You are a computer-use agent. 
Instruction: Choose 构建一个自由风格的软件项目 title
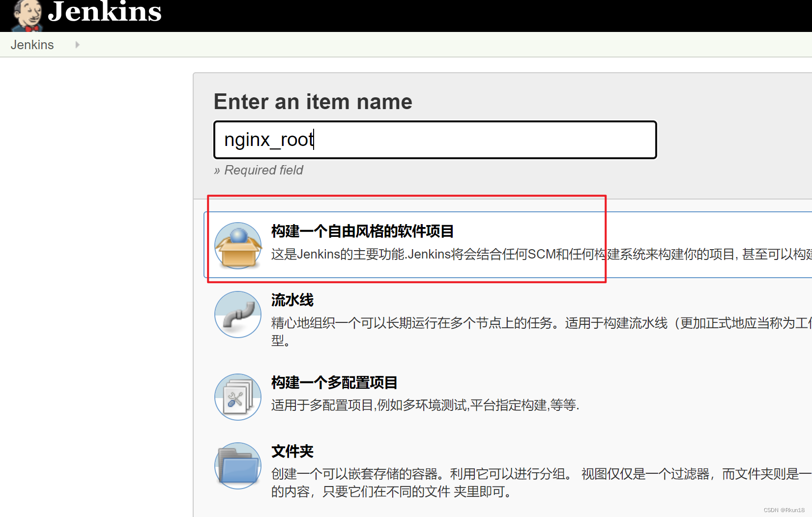tap(362, 231)
